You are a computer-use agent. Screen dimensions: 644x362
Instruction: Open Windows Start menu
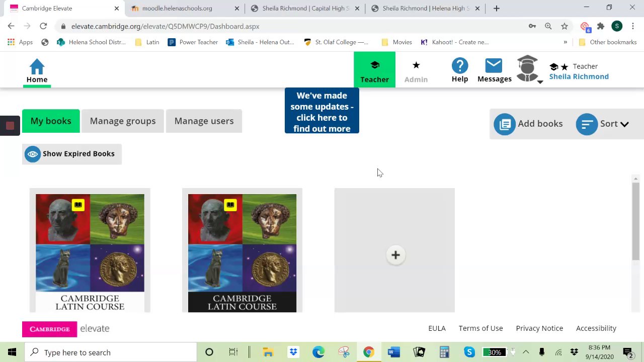click(x=12, y=352)
